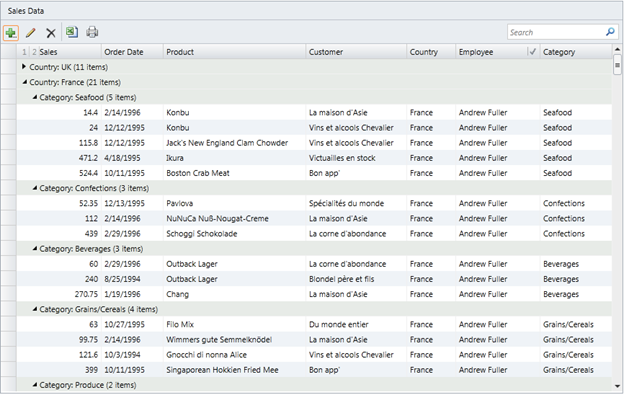Collapse the Category: Grains/Cereals group
624x395 pixels.
click(x=35, y=309)
